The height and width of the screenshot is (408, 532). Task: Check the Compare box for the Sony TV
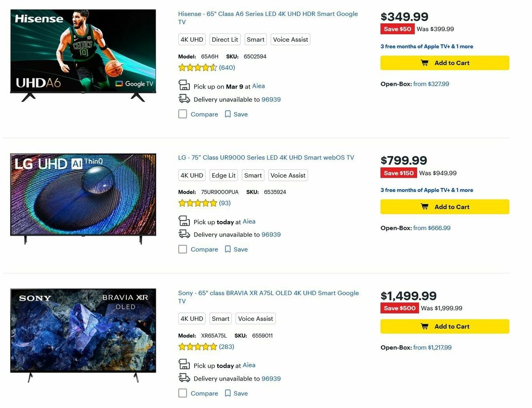(x=182, y=393)
